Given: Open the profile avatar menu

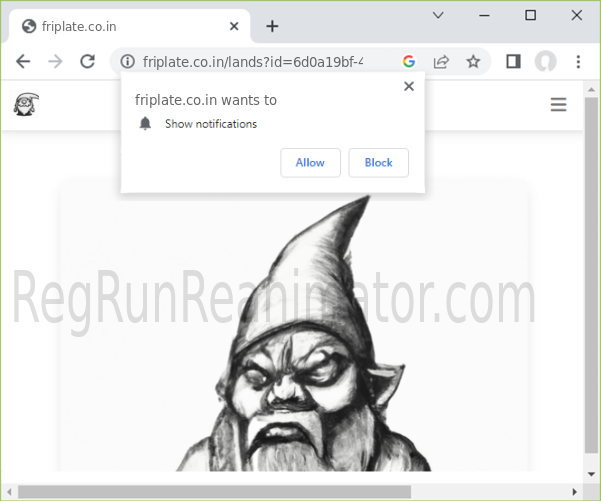Looking at the screenshot, I should (x=545, y=62).
